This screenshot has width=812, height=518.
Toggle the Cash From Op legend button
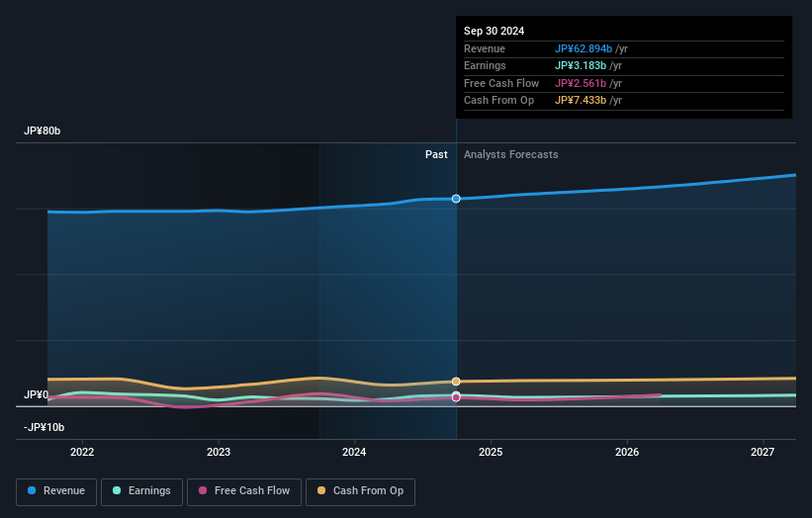(360, 491)
